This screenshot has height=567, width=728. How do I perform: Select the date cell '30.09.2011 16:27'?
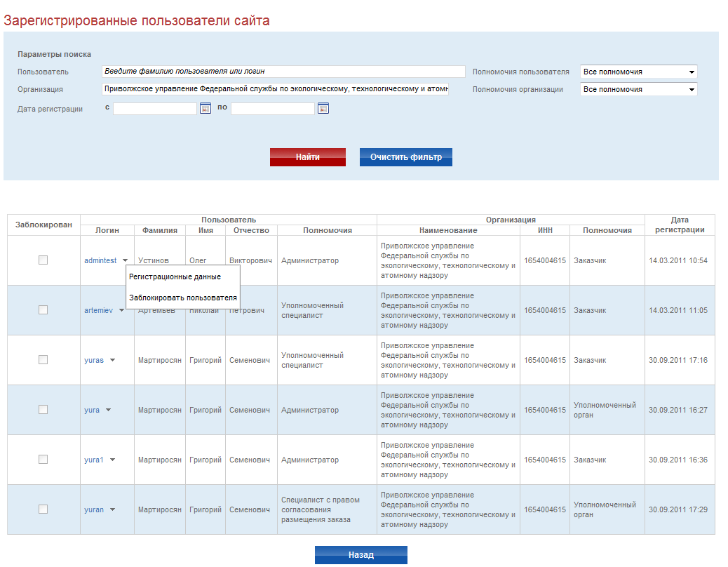(678, 410)
